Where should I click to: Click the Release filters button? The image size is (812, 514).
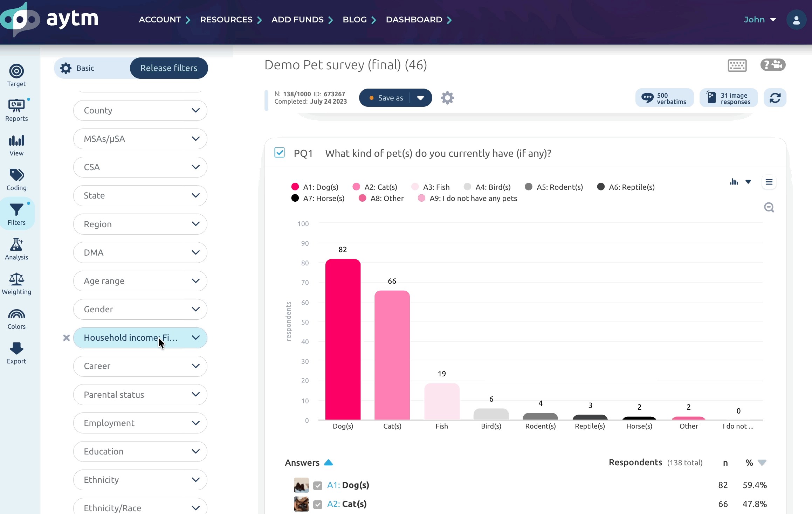(x=169, y=68)
